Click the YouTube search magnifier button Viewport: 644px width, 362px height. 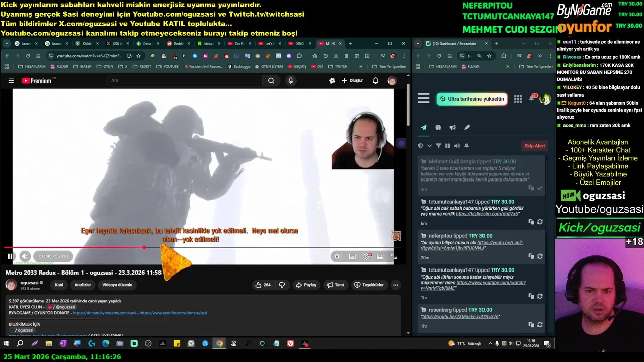(271, 81)
